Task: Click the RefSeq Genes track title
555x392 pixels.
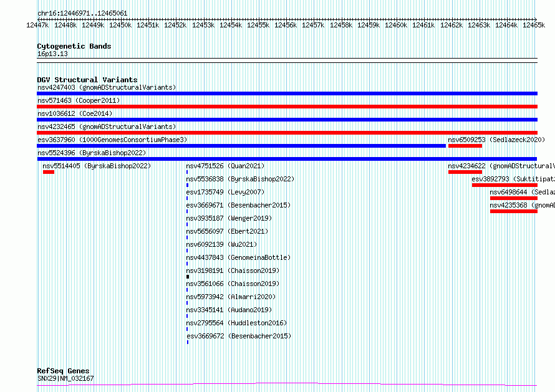Action: (63, 371)
